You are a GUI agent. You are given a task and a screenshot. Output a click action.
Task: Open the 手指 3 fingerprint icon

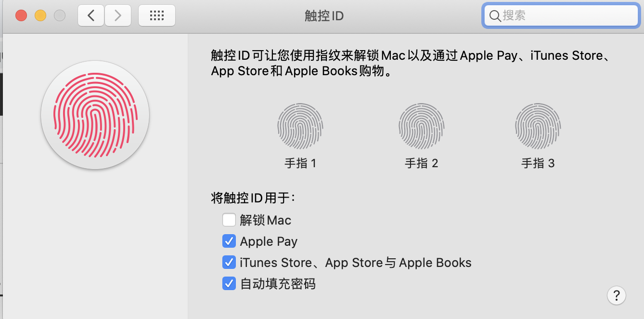pos(538,127)
